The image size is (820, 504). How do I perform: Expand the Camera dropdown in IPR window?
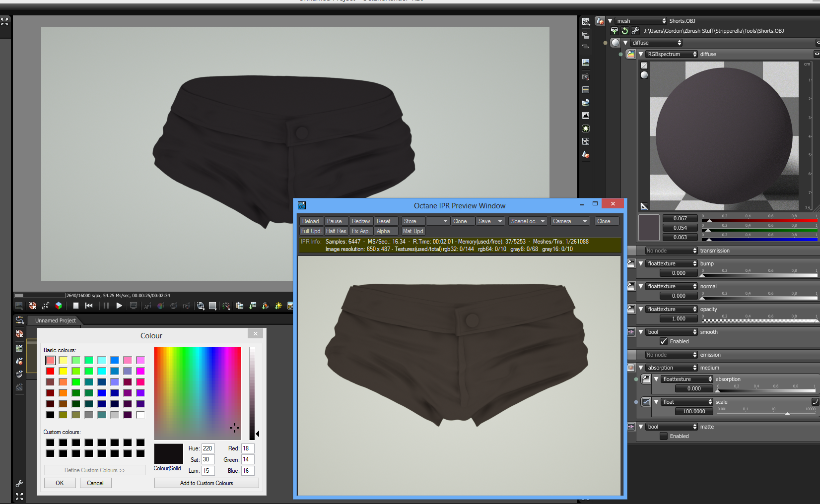point(570,221)
